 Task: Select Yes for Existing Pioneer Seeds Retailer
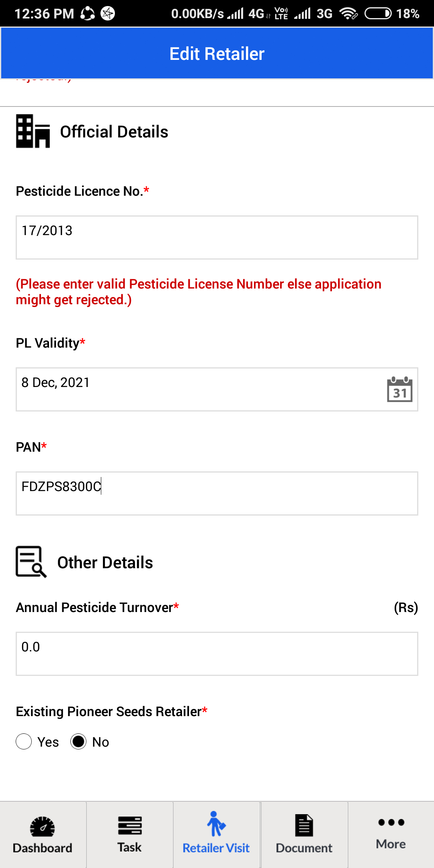tap(24, 741)
